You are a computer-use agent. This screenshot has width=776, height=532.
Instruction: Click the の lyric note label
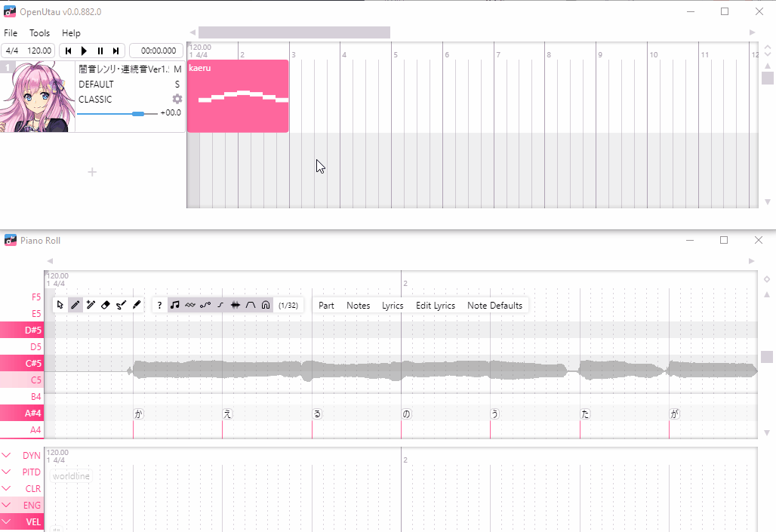tap(406, 414)
